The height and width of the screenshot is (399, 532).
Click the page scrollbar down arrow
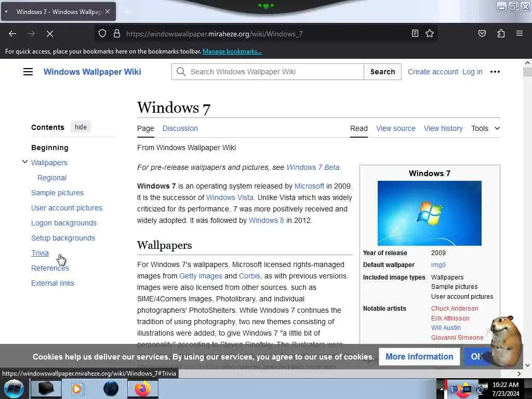(527, 365)
